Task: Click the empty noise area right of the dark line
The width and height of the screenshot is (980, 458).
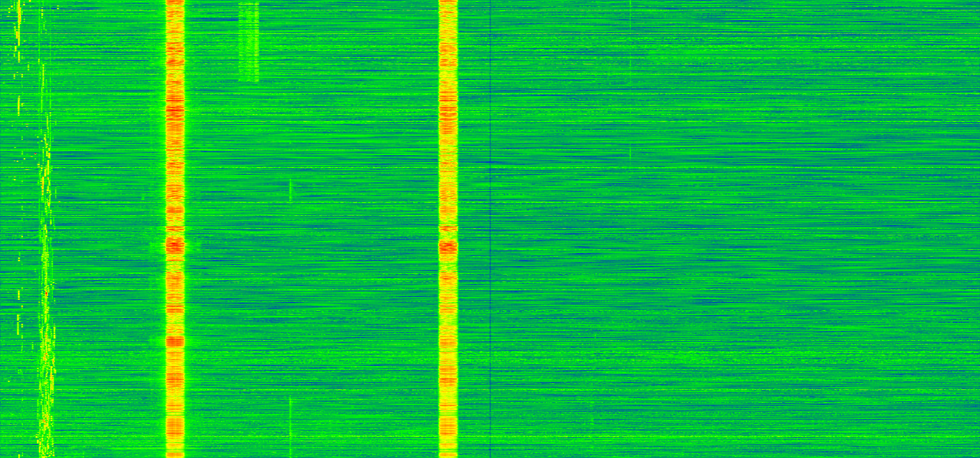Action: (x=735, y=245)
